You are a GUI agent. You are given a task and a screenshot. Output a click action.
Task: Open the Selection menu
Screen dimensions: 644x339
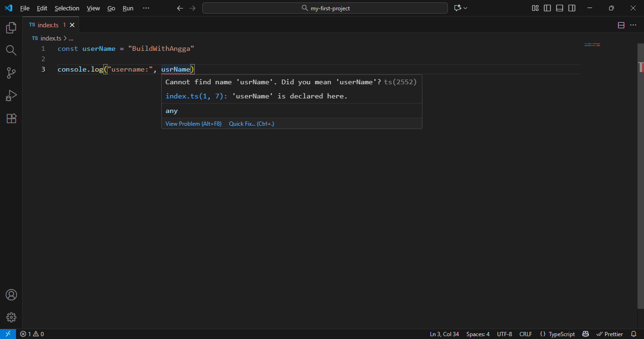click(67, 8)
